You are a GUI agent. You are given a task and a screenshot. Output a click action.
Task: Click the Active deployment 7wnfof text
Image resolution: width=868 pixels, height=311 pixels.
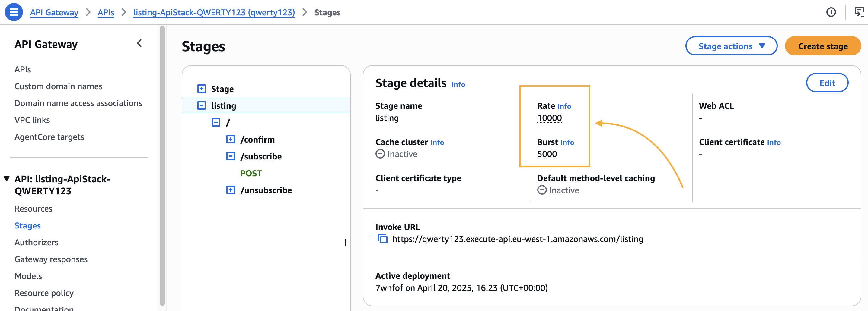[x=461, y=288]
